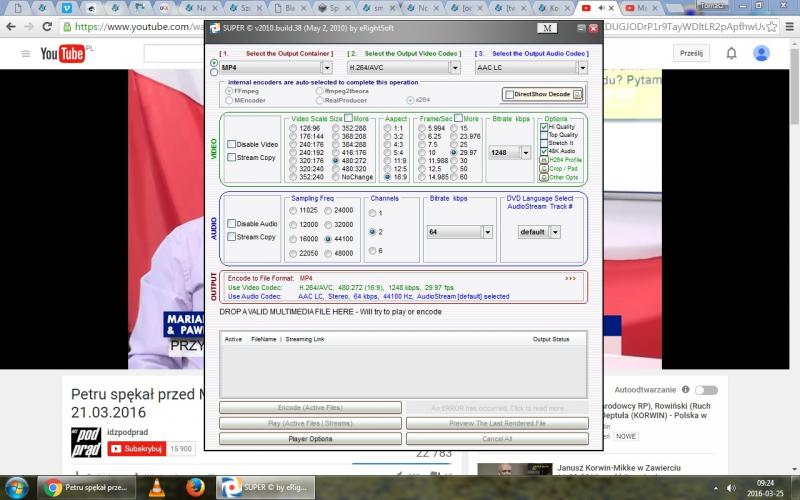Open Firefox from the taskbar
Image resolution: width=800 pixels, height=500 pixels.
click(196, 487)
